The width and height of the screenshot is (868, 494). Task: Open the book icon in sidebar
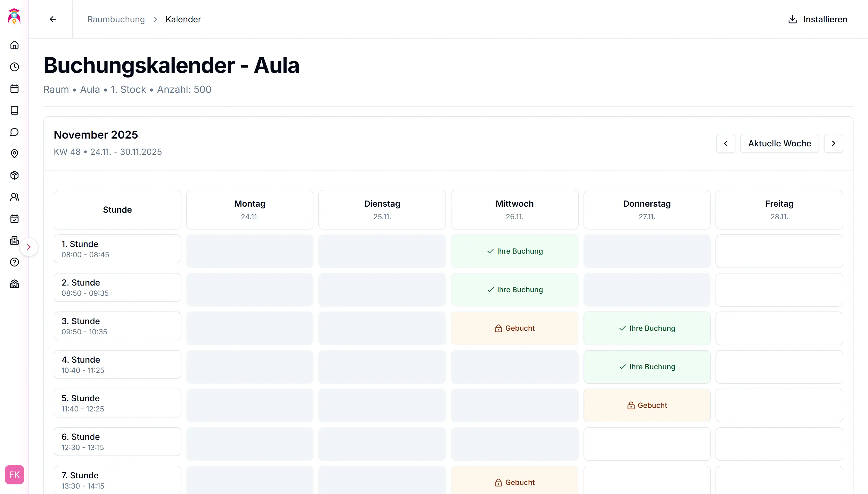point(14,110)
